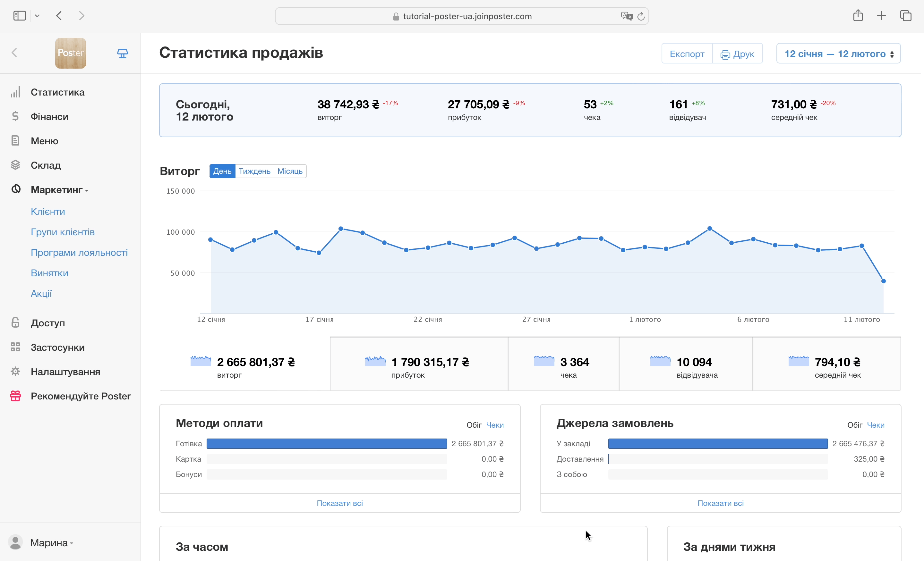Viewport: 924px width, 561px height.
Task: Switch Джерела замовлень to Обіг
Action: (855, 425)
